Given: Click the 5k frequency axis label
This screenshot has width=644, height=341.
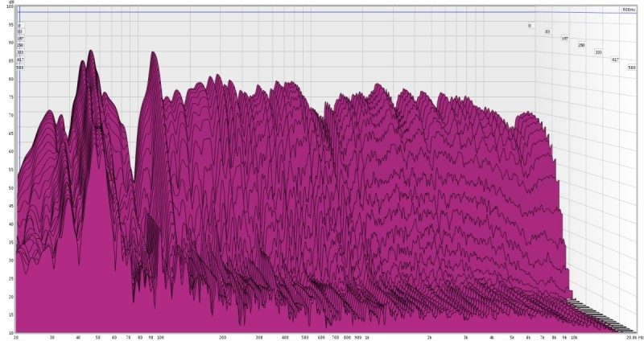Looking at the screenshot, I should pos(512,337).
